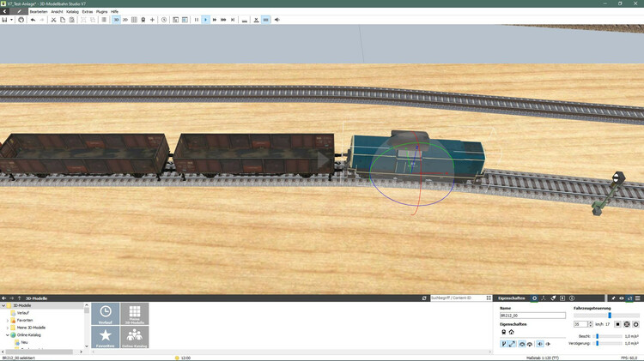
Task: Switch to 2D view mode
Action: point(125,20)
